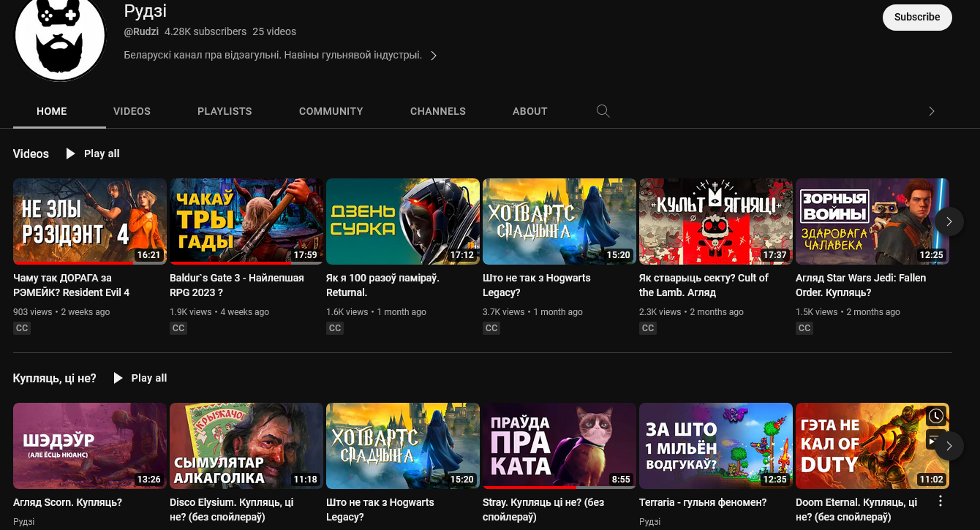Open ABOUT tab
Viewport: 980px width, 530px height.
click(530, 111)
